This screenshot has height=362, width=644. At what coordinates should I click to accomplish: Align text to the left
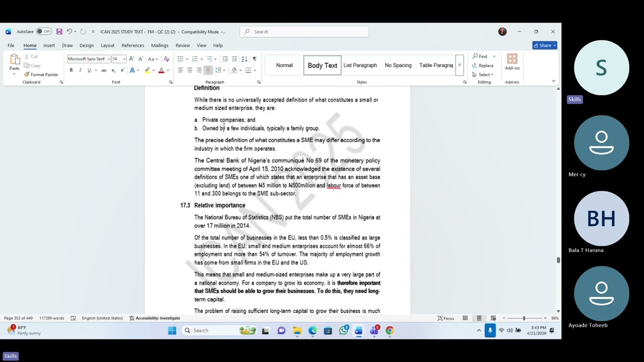(180, 70)
